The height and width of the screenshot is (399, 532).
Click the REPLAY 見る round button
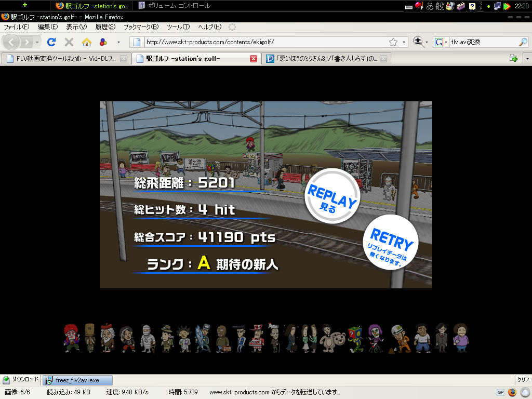[332, 196]
